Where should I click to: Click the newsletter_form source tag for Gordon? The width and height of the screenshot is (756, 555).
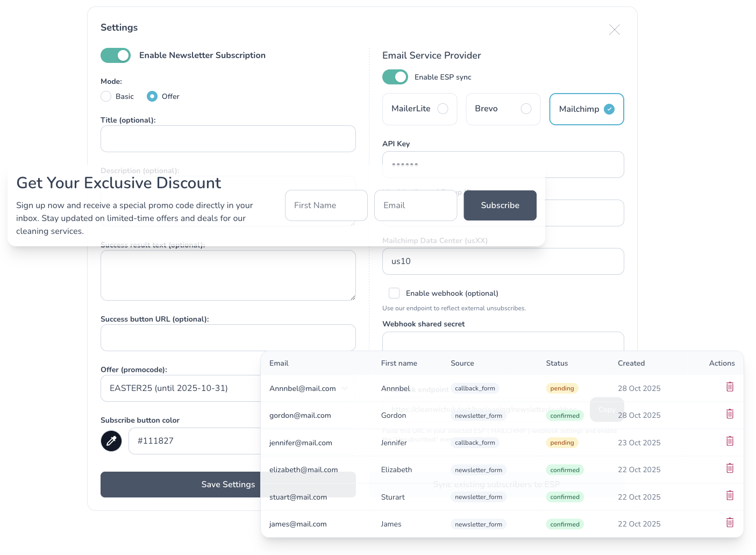[479, 416]
